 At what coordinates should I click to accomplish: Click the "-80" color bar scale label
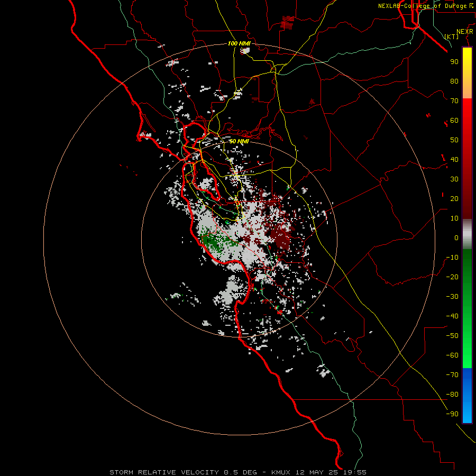(452, 395)
